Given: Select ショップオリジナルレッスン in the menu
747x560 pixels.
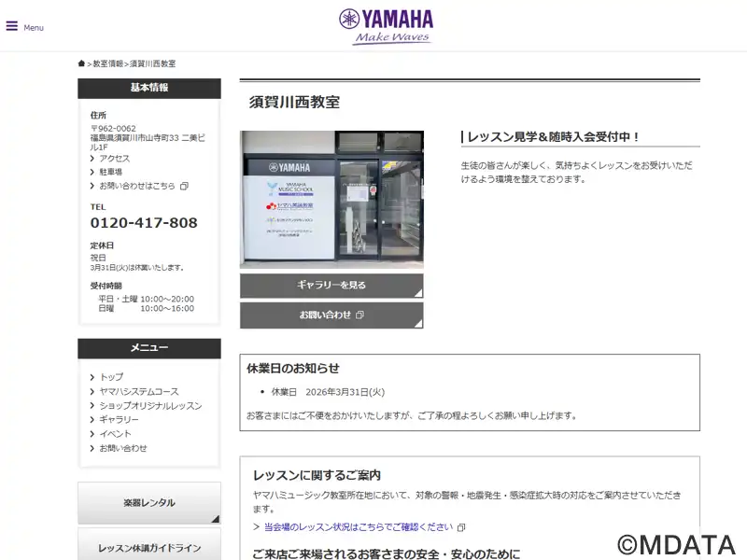Looking at the screenshot, I should pyautogui.click(x=150, y=406).
